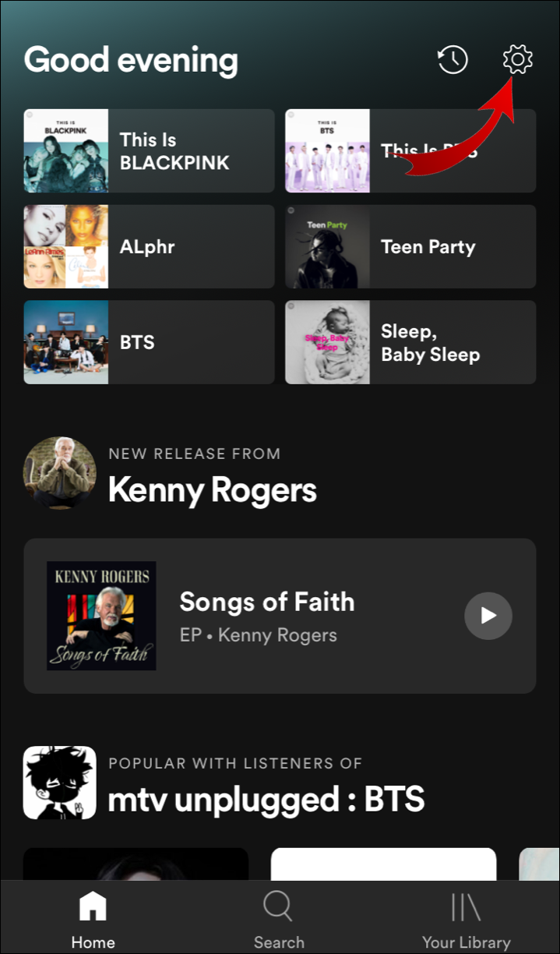Open the Settings gear icon

tap(517, 60)
